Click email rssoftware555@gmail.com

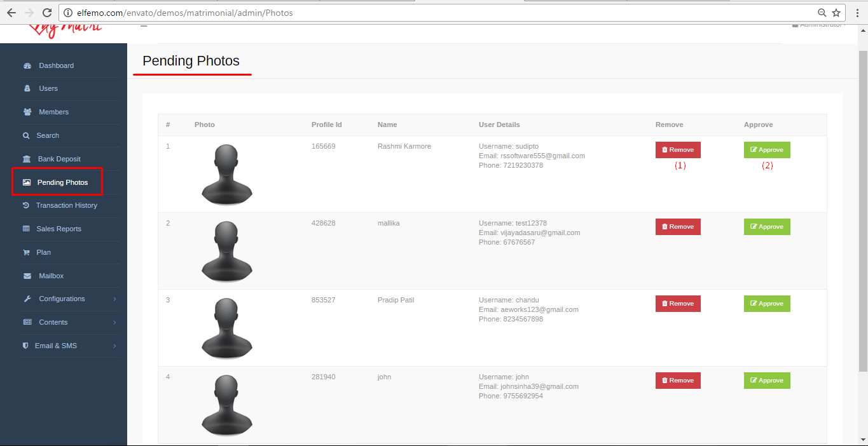pyautogui.click(x=542, y=156)
